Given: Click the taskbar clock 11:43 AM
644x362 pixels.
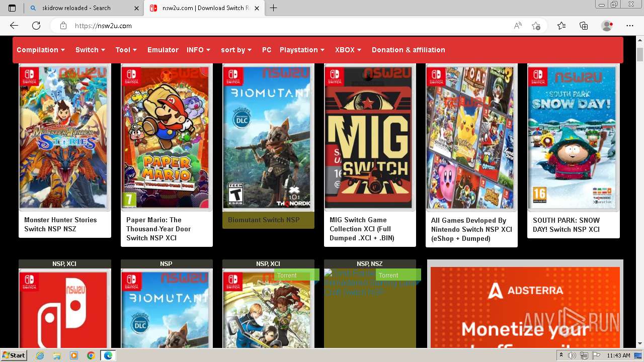Looking at the screenshot, I should (x=618, y=355).
